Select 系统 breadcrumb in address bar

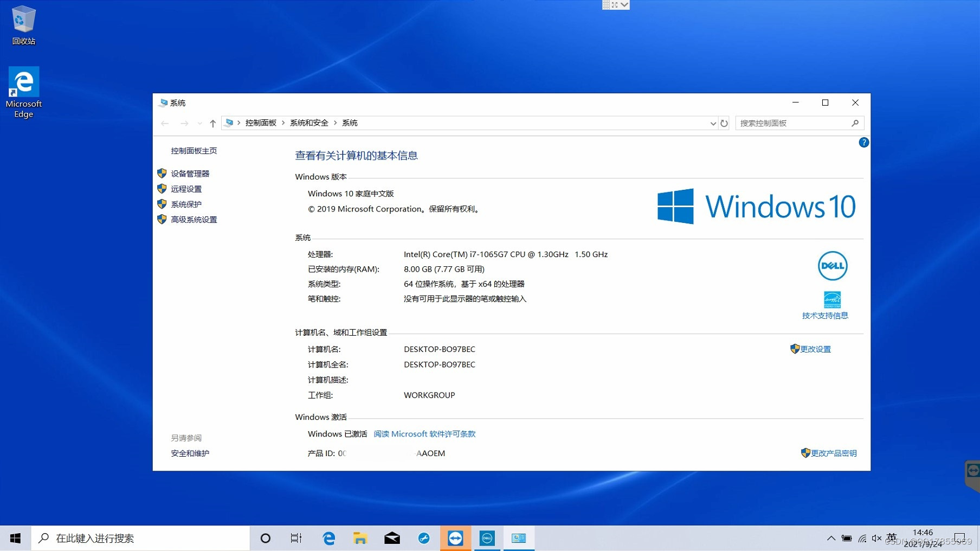(x=350, y=123)
